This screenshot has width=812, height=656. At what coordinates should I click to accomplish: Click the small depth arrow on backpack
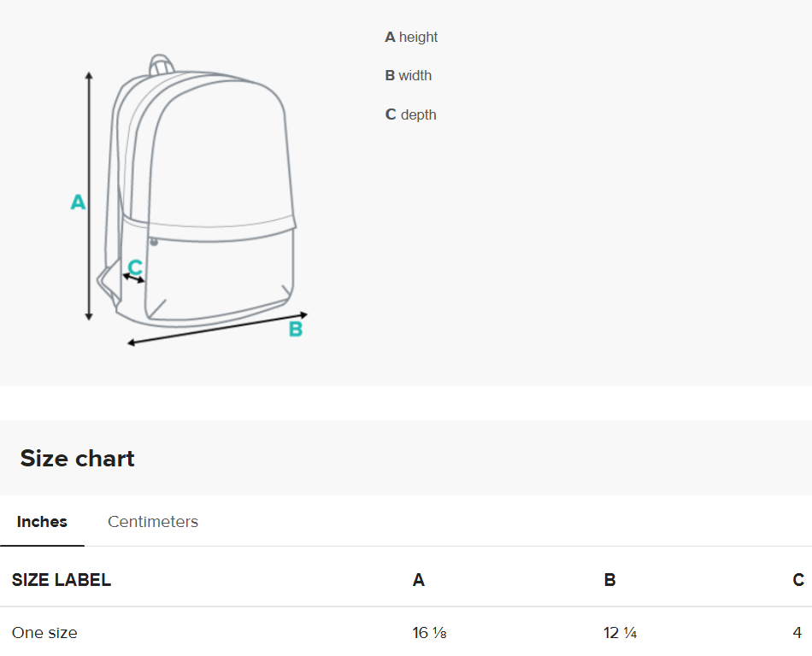tap(134, 278)
